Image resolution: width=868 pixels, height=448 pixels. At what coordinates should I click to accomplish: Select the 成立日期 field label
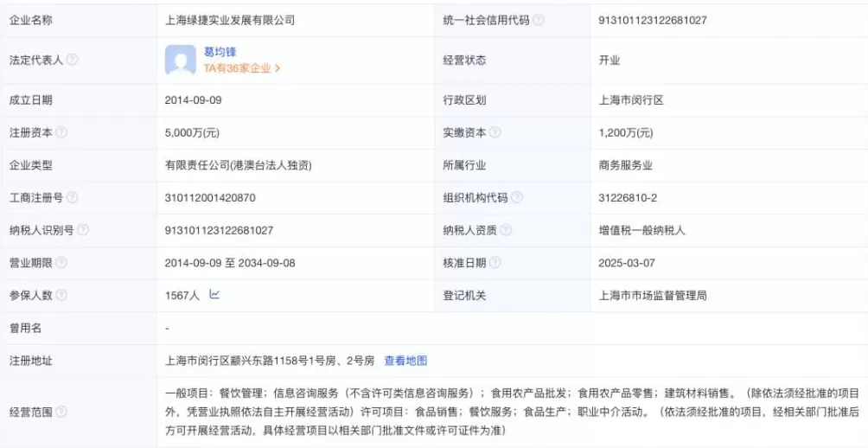(x=31, y=100)
